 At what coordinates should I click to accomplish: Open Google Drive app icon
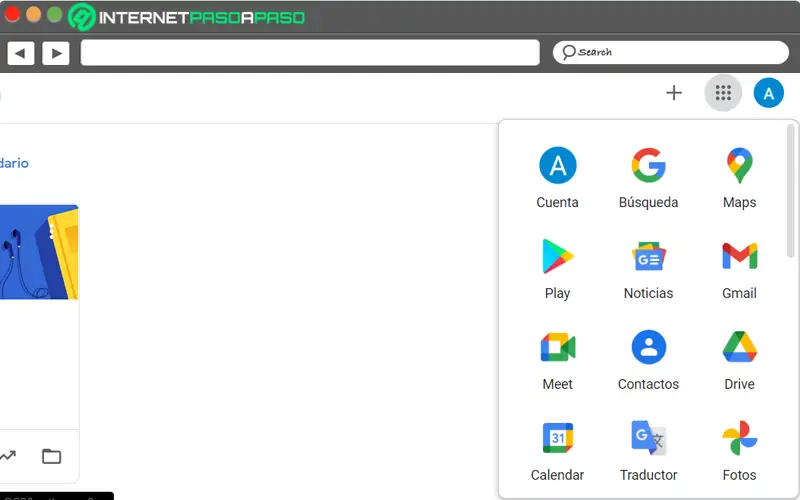point(739,347)
